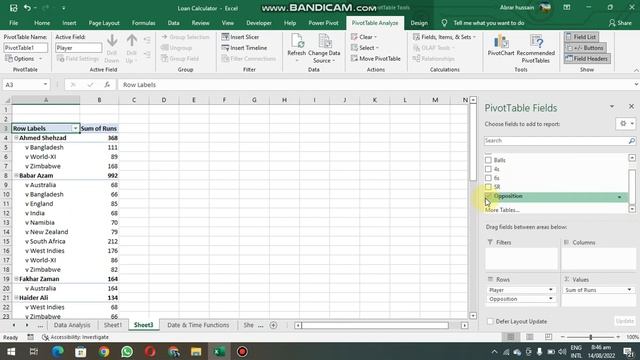Open the Power Pivot tab
Viewport: 640px width, 360px height.
pos(323,23)
